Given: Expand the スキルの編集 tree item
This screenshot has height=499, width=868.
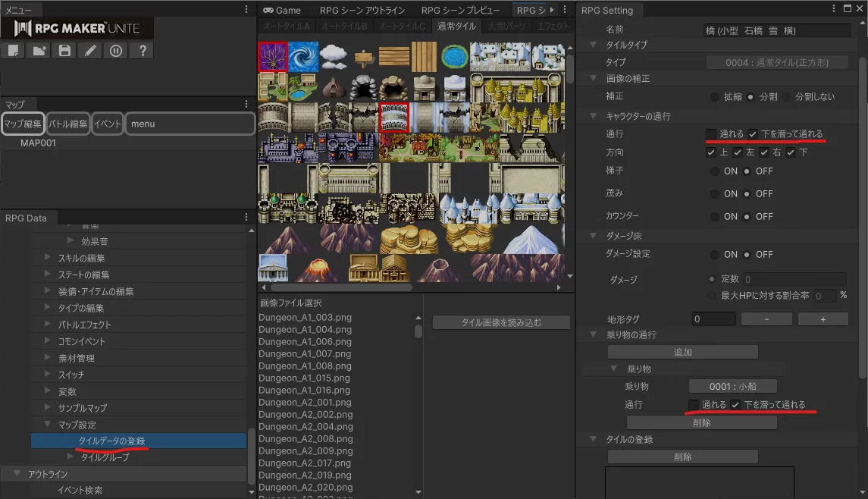Looking at the screenshot, I should (49, 259).
